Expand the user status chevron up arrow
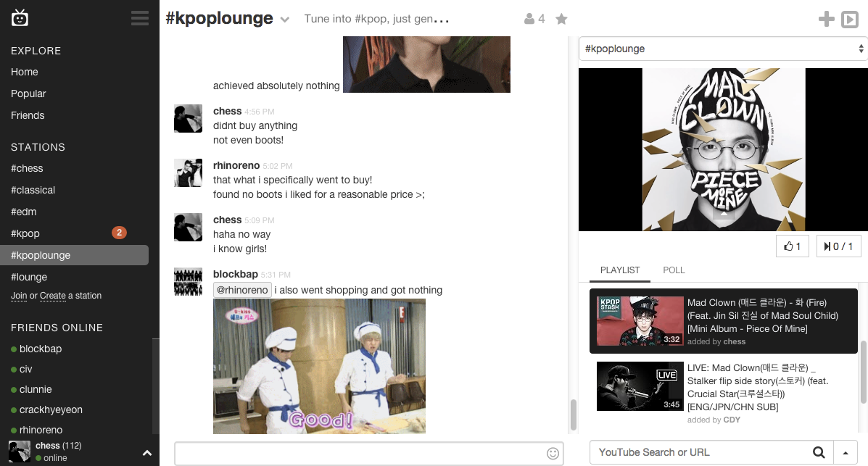The height and width of the screenshot is (466, 868). (x=146, y=453)
